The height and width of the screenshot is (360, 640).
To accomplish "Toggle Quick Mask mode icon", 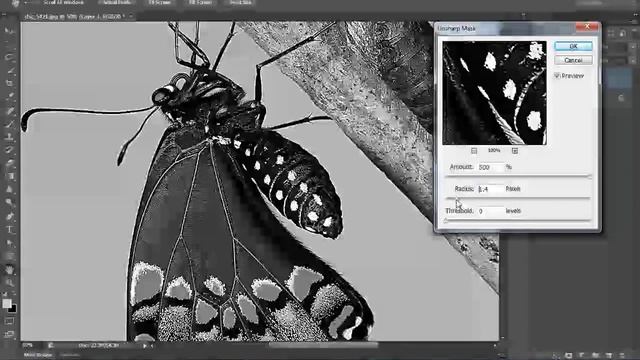I will [x=9, y=322].
